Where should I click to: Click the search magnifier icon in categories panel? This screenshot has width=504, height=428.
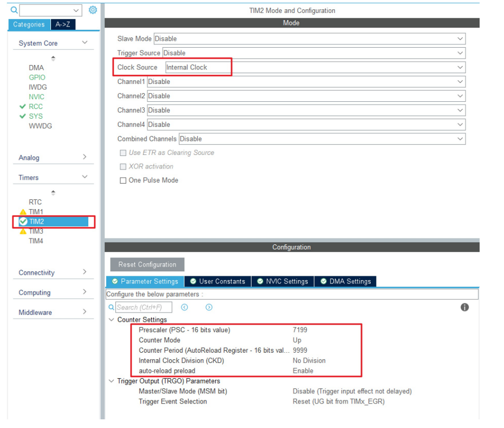[14, 10]
